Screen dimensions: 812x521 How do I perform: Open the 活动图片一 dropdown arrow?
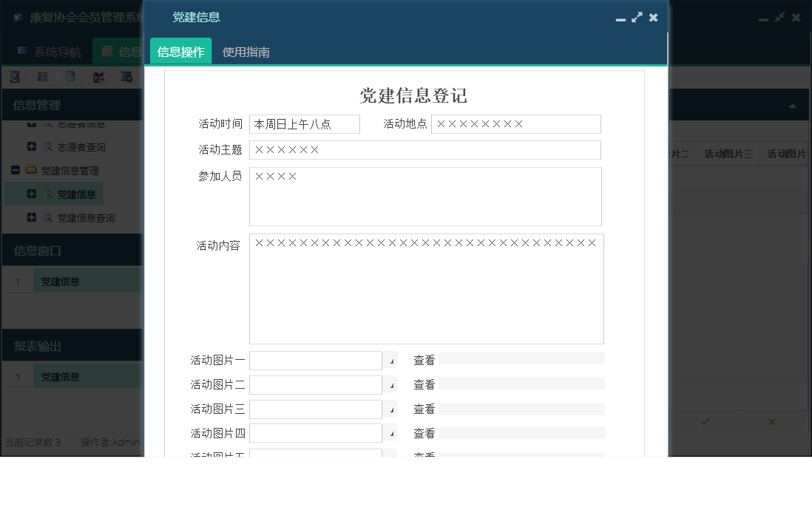pyautogui.click(x=390, y=360)
